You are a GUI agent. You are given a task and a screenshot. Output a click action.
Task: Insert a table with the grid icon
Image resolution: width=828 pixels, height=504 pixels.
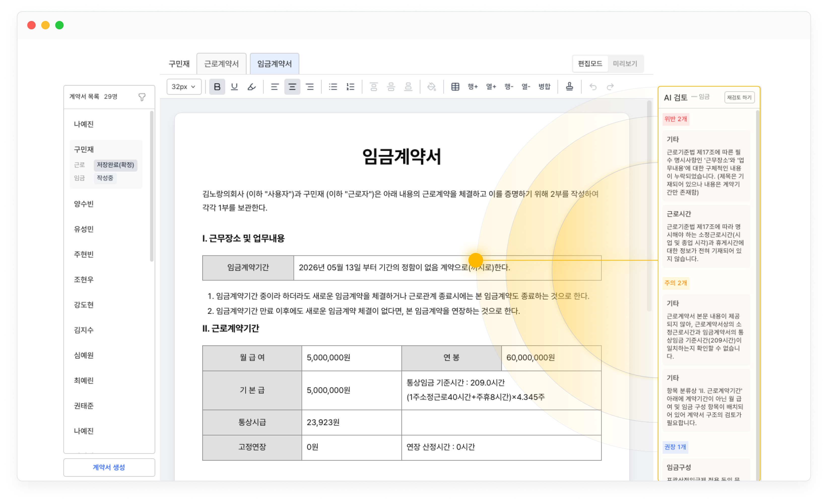[x=455, y=87]
